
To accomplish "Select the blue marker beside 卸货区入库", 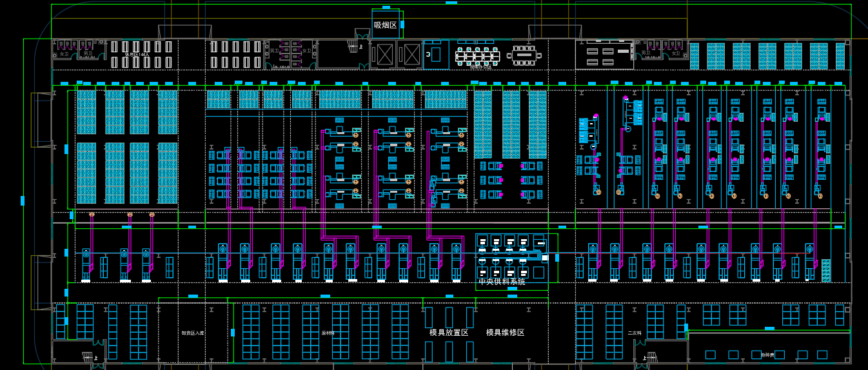I will [x=233, y=333].
